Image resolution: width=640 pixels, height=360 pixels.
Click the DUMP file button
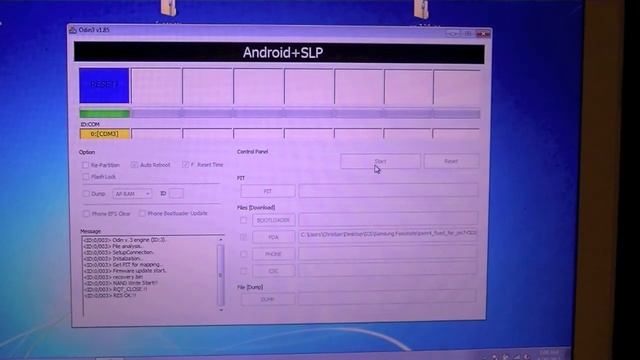(x=268, y=299)
